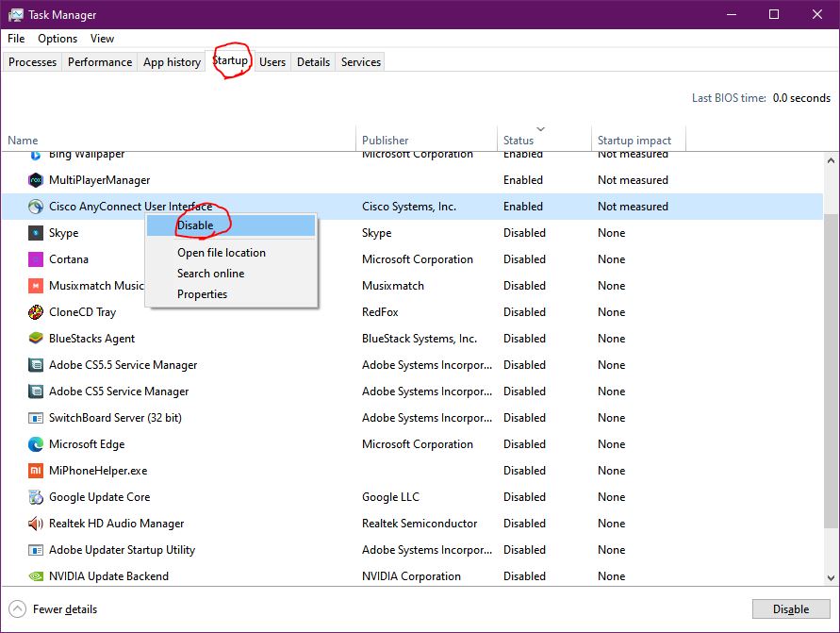The width and height of the screenshot is (840, 633).
Task: Click the Disable button at bottom right
Action: pyautogui.click(x=791, y=608)
